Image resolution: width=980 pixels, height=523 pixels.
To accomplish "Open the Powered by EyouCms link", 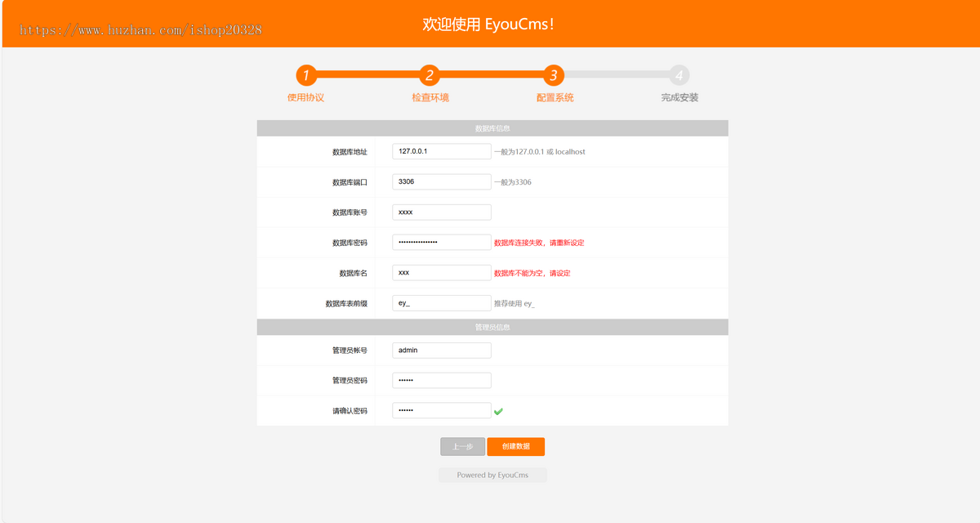I will coord(492,475).
